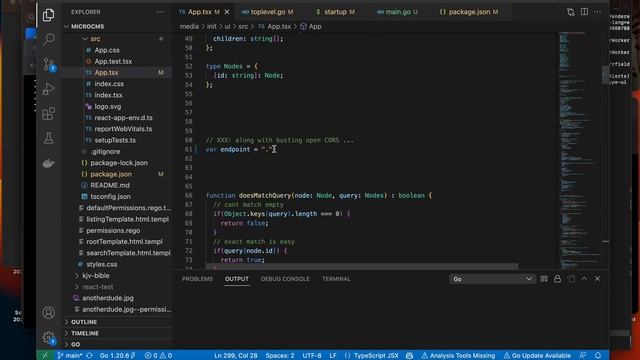Click Go Update Available notice

tap(537, 356)
